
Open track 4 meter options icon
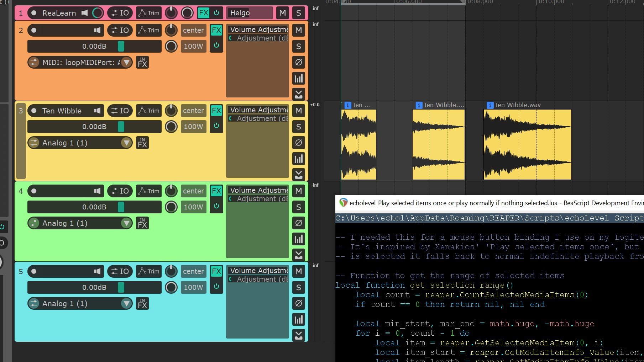tap(298, 239)
